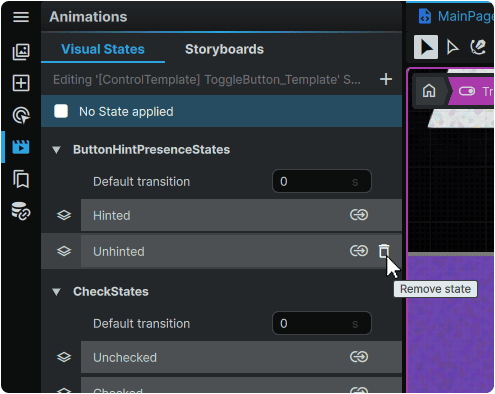Click the Hinted state layers icon
The width and height of the screenshot is (495, 394).
pos(64,215)
